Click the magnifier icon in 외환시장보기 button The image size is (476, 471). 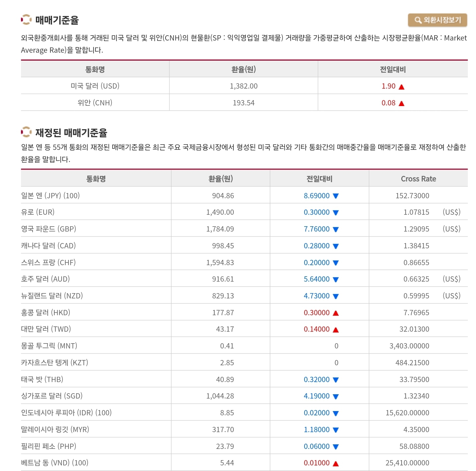(418, 20)
